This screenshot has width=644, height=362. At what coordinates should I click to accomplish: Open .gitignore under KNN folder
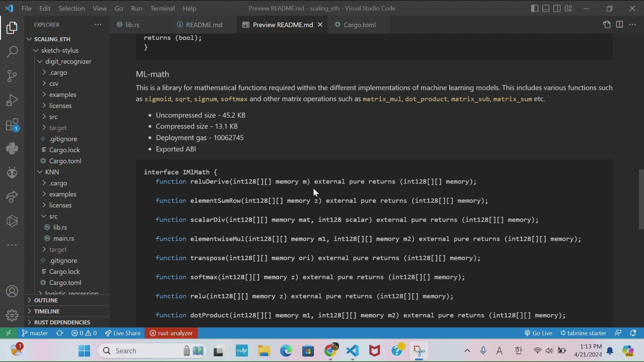click(63, 260)
